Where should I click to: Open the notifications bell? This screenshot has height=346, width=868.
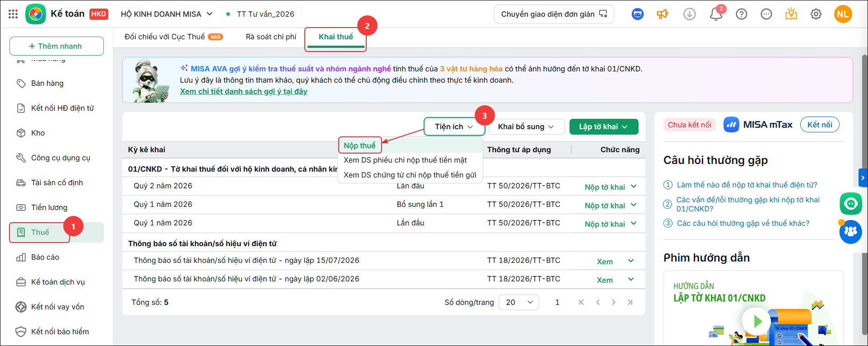tap(716, 14)
